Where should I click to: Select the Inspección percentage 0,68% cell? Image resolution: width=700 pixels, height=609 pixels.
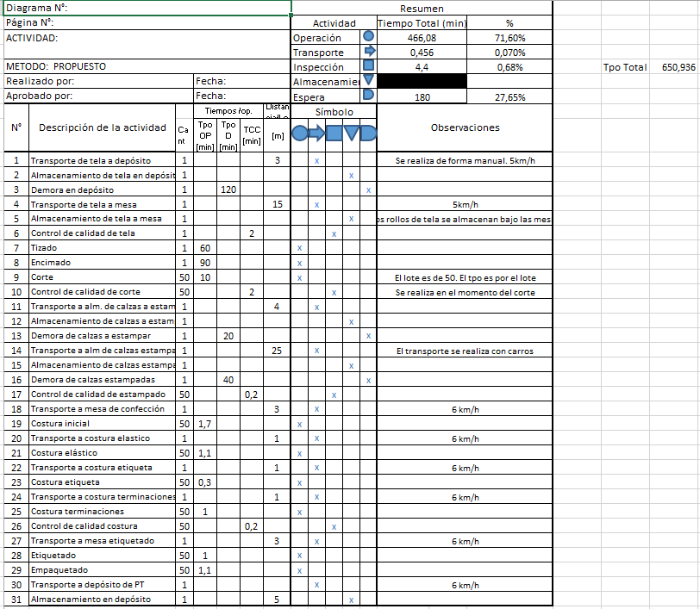click(509, 67)
